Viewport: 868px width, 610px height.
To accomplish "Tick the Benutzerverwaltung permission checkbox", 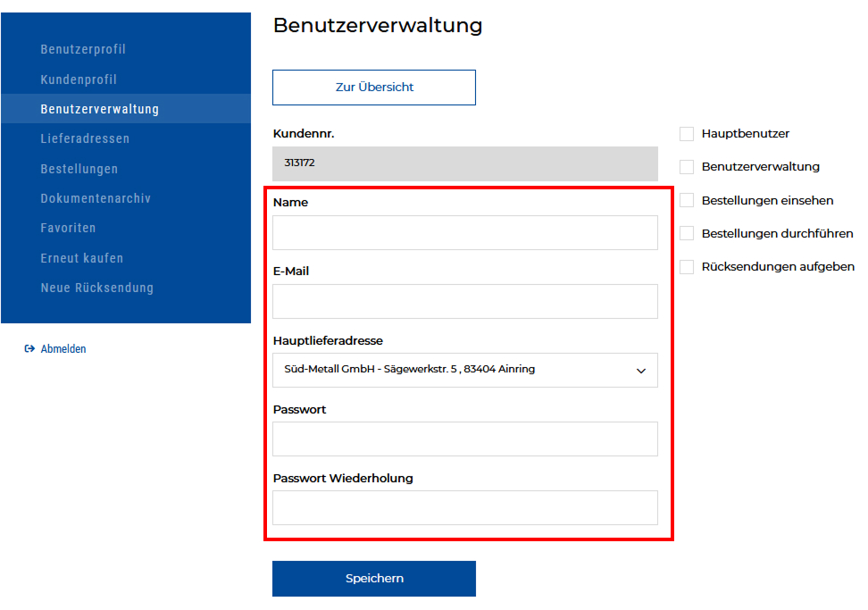I will 687,167.
